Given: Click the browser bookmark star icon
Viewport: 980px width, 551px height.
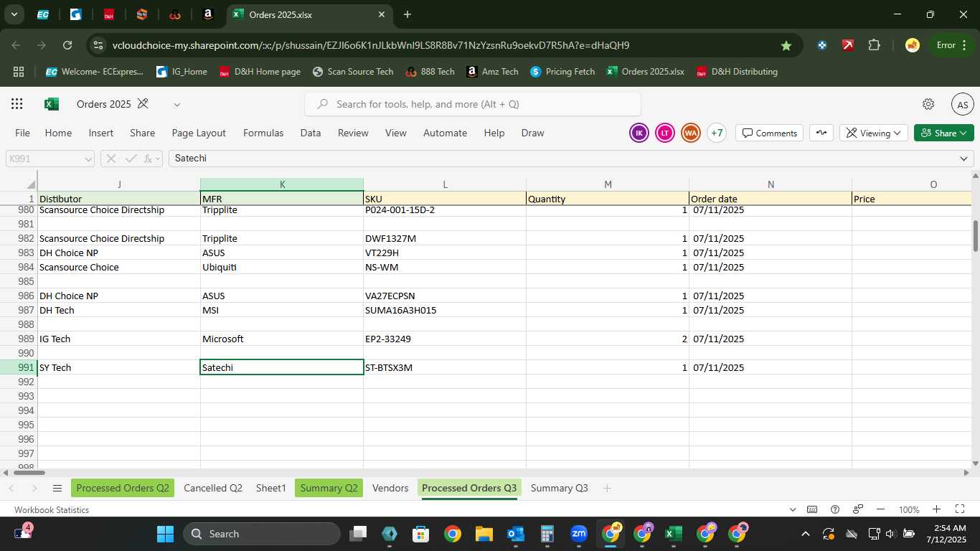Looking at the screenshot, I should (786, 45).
